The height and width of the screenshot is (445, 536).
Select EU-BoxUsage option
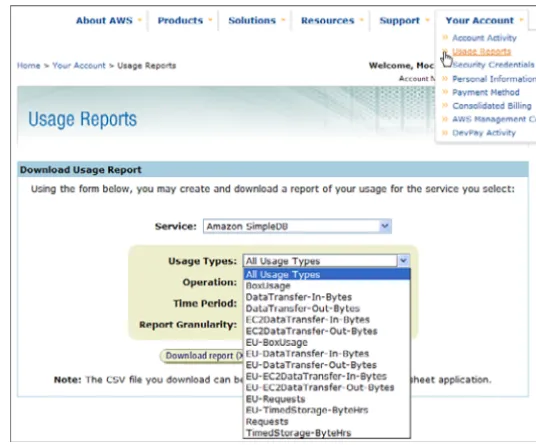point(327,342)
